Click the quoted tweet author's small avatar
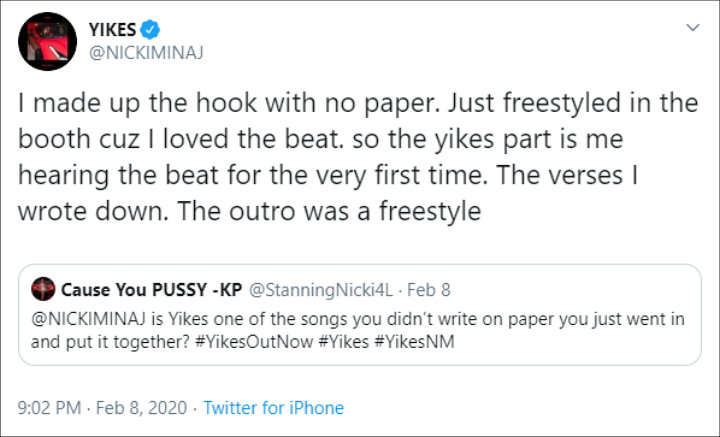Viewport: 720px width, 437px height. point(43,289)
